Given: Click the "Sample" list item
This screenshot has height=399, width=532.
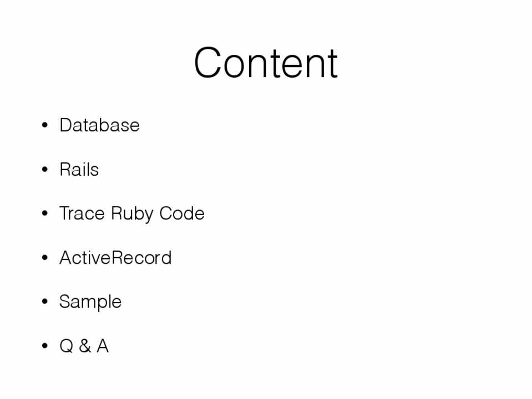Looking at the screenshot, I should tap(90, 302).
